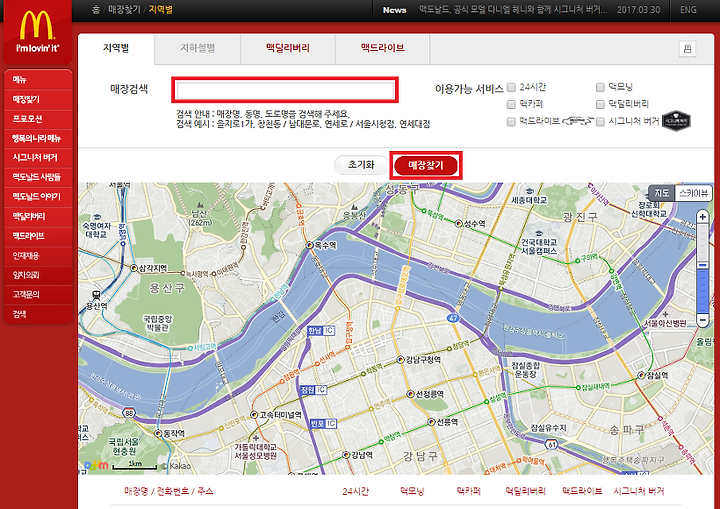This screenshot has width=720, height=509.
Task: Open 맥도날드 사람들 in the sidebar
Action: (x=38, y=177)
